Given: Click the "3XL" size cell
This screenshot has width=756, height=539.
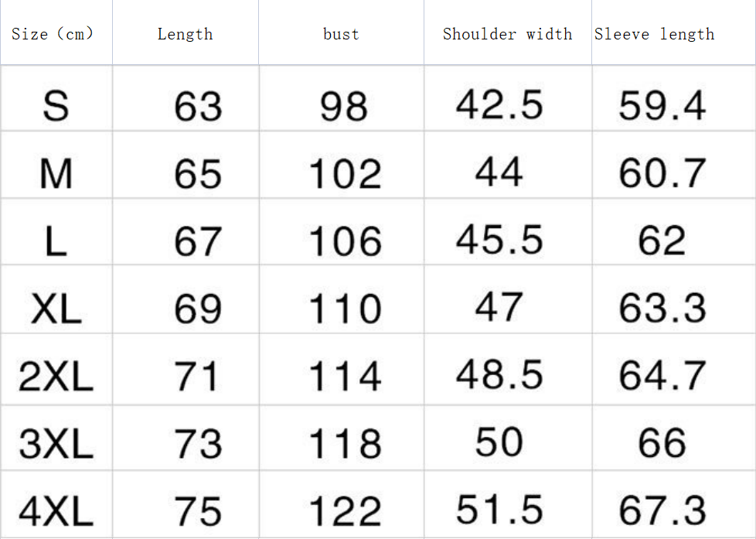Looking at the screenshot, I should pyautogui.click(x=56, y=444).
